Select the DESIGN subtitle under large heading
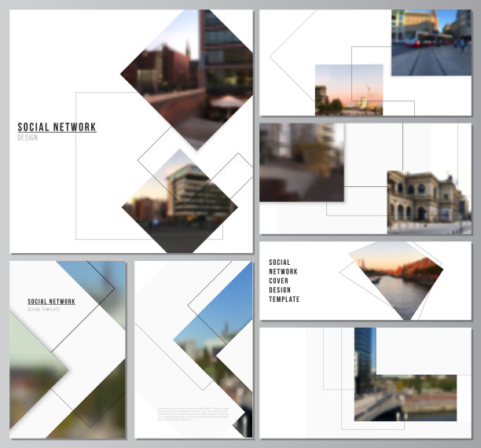Viewport: 481px width, 448px height. [28, 138]
